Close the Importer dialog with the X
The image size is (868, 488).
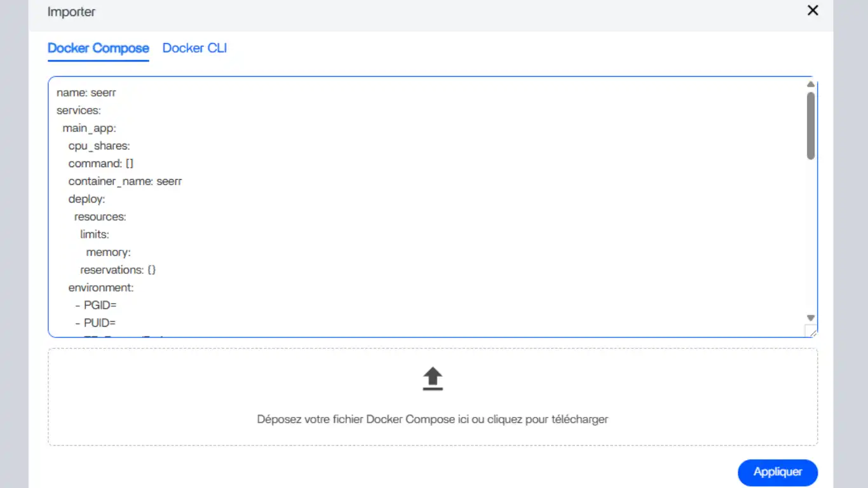(x=812, y=11)
